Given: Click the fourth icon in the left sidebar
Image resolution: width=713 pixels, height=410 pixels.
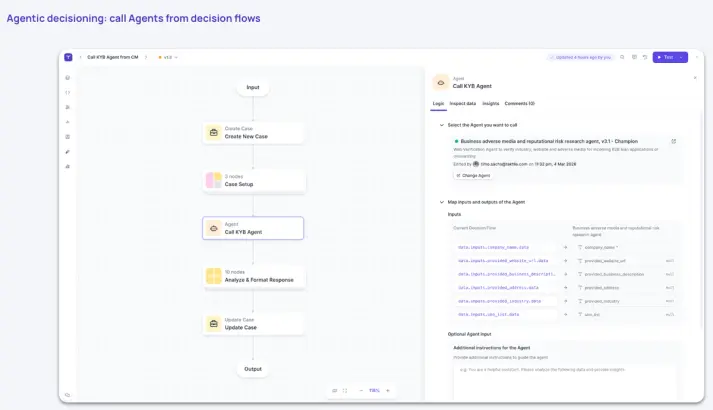Looking at the screenshot, I should [68, 122].
